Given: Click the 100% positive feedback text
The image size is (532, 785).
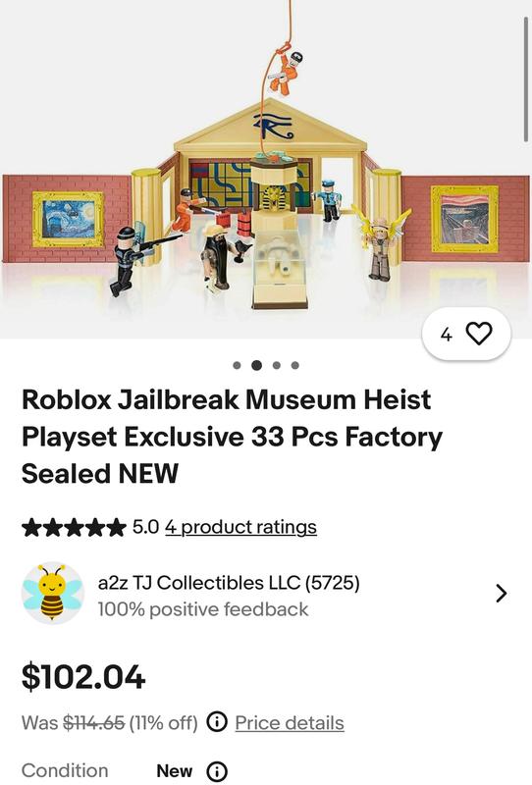Looking at the screenshot, I should [x=203, y=609].
